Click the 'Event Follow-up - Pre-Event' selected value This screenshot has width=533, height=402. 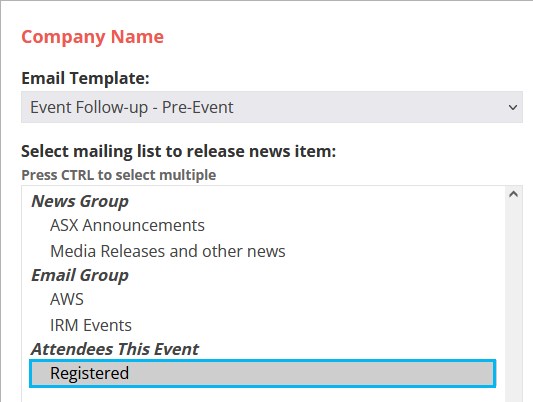click(x=132, y=107)
